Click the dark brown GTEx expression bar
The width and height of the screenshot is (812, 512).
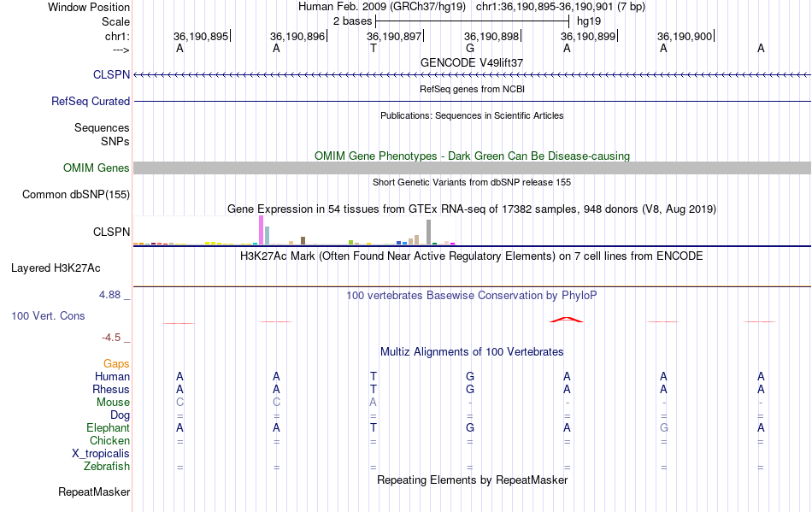point(303,240)
